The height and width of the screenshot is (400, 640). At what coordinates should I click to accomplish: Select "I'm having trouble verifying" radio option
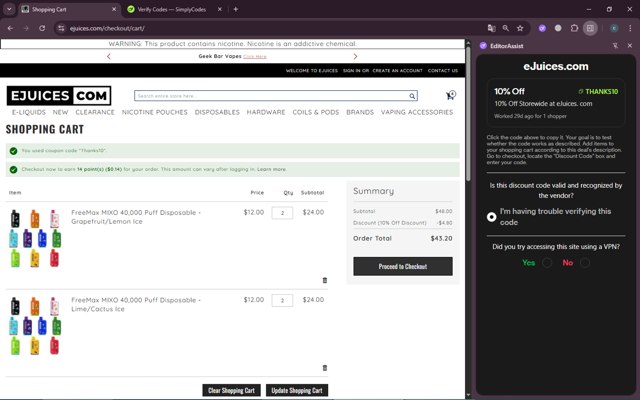coord(491,217)
